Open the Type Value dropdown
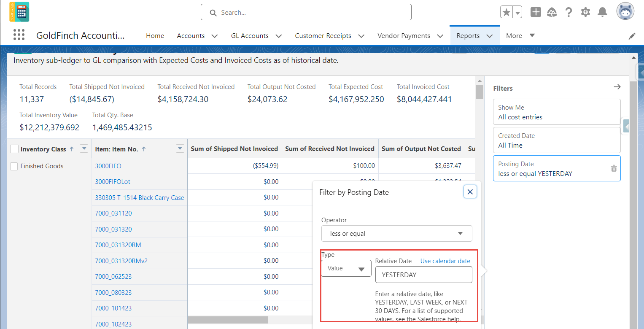The width and height of the screenshot is (644, 329). click(x=346, y=268)
